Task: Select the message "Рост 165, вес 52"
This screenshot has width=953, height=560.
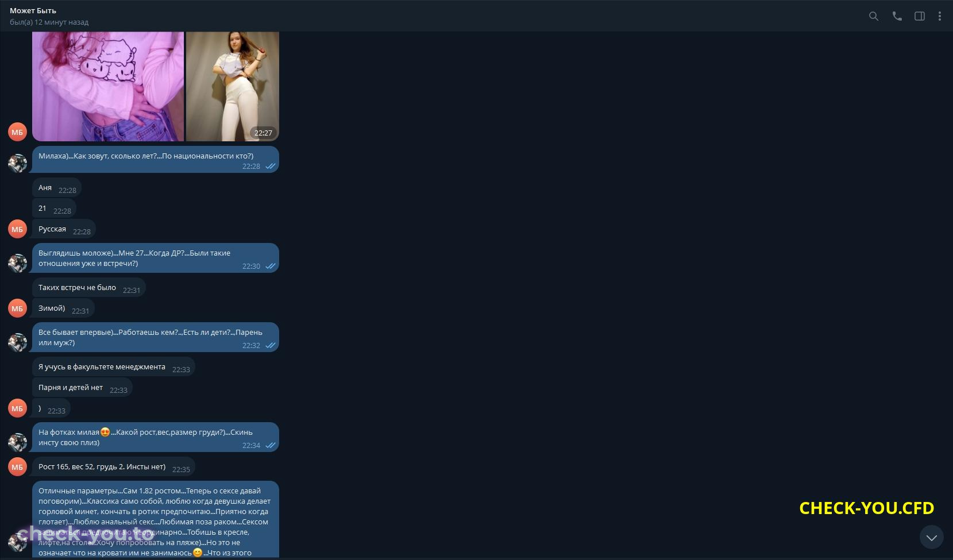Action: tap(114, 467)
